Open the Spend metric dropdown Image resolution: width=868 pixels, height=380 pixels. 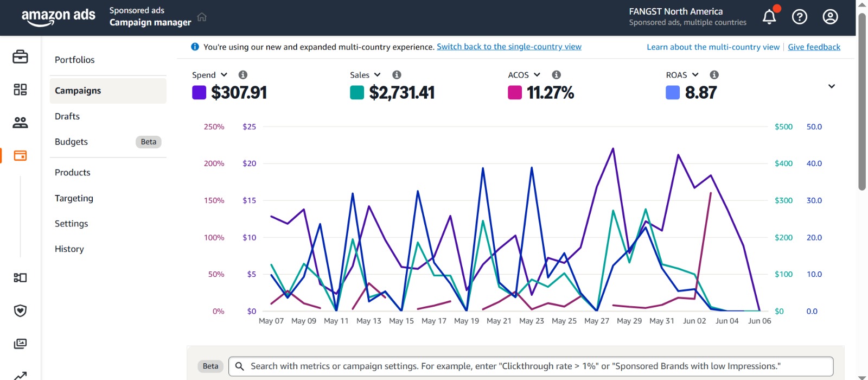209,75
